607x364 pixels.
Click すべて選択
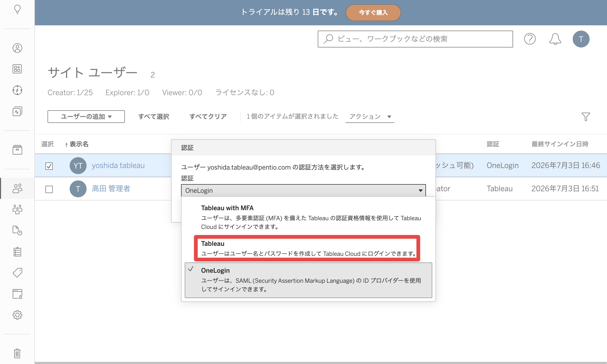154,117
